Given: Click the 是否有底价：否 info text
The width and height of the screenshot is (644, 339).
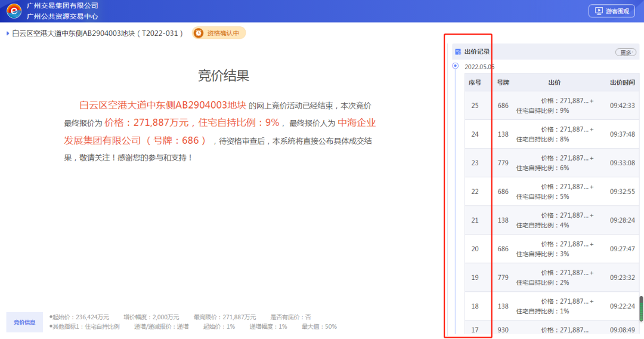Looking at the screenshot, I should tap(290, 318).
